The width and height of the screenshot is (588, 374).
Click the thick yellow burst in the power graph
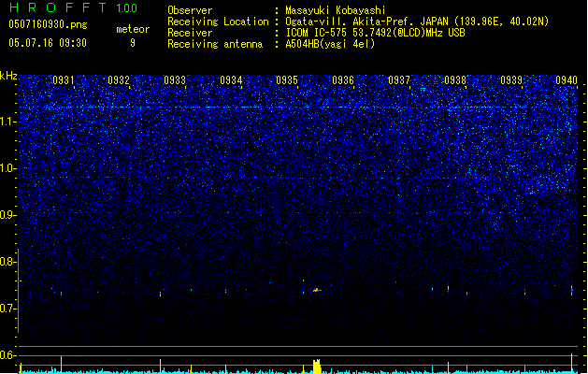point(317,367)
